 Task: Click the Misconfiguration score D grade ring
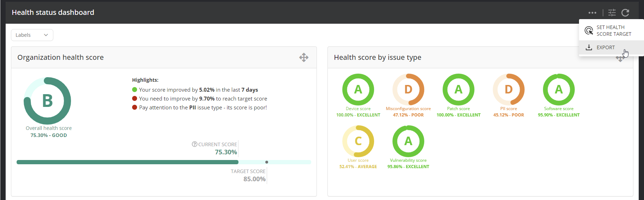point(408,89)
